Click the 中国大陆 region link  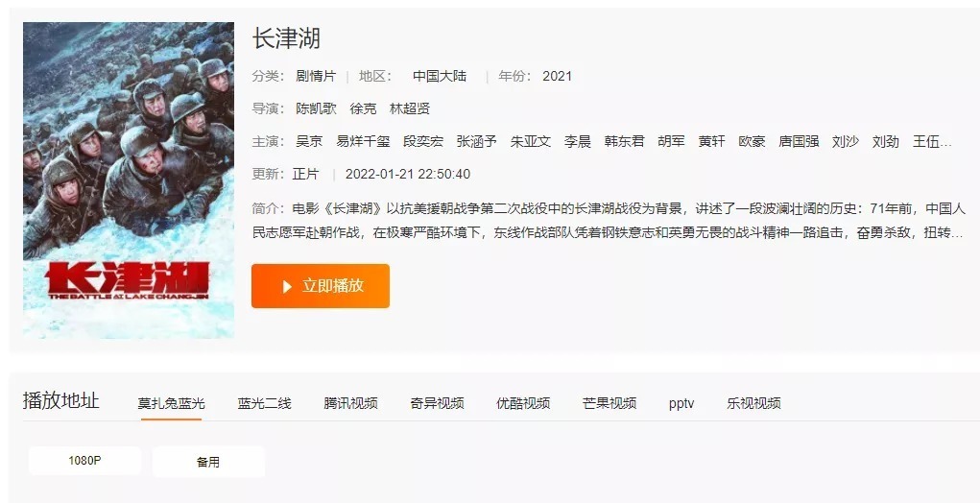coord(440,76)
